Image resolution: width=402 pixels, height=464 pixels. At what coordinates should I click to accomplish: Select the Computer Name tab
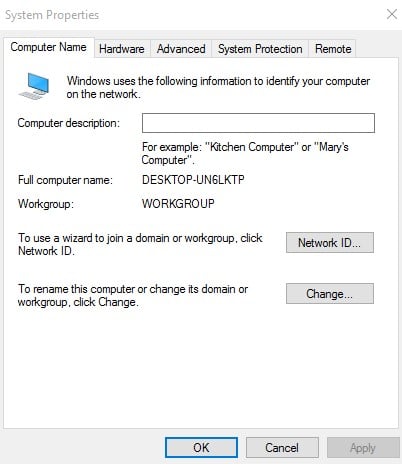click(49, 47)
